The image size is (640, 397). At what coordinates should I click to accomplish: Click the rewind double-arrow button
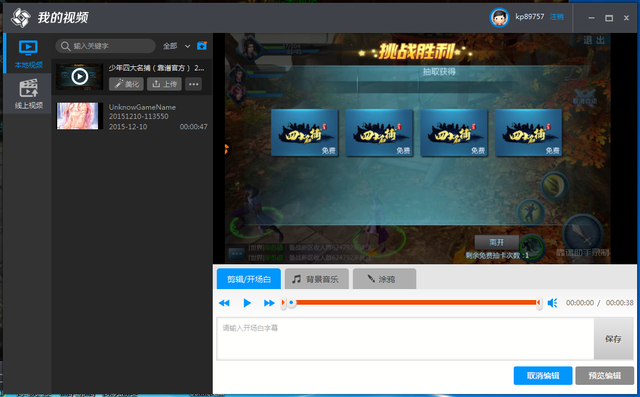224,303
